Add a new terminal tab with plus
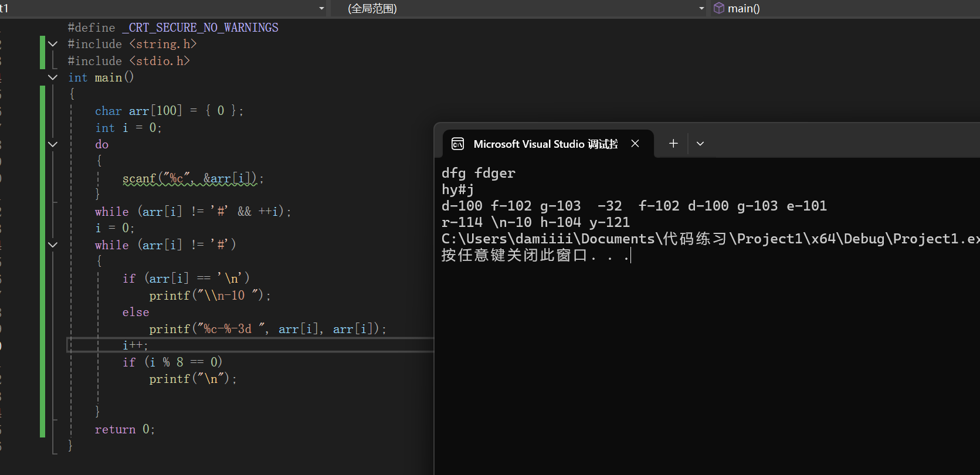Viewport: 980px width, 475px height. pos(673,144)
